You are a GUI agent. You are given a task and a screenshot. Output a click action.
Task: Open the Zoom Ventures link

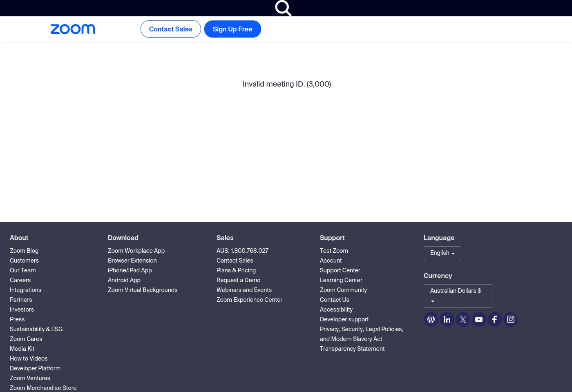point(30,378)
